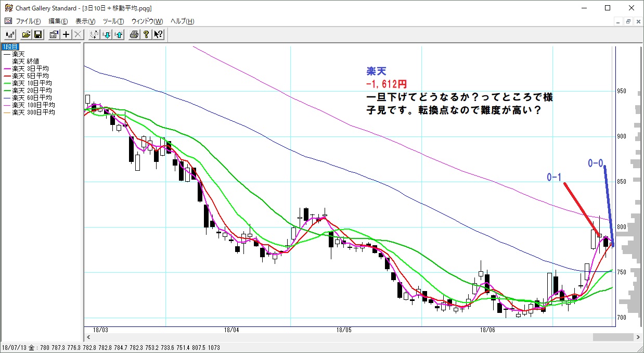Open a file with the folder icon

coord(27,34)
